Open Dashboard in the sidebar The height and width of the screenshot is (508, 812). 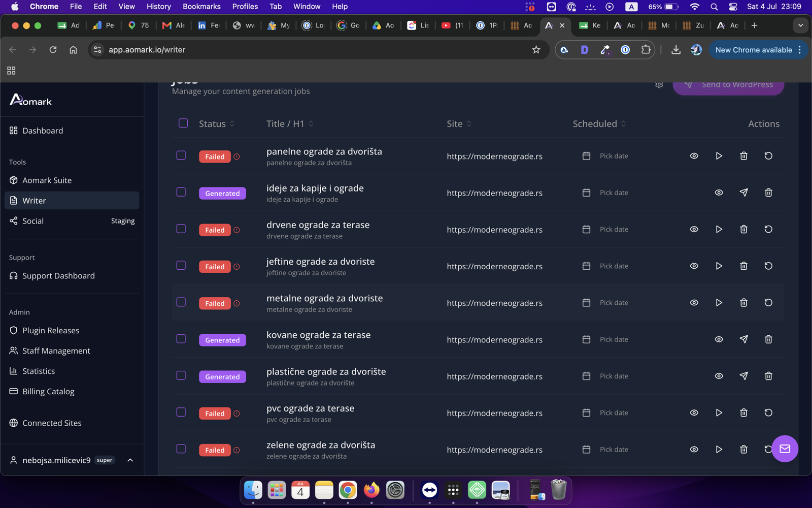72,131
